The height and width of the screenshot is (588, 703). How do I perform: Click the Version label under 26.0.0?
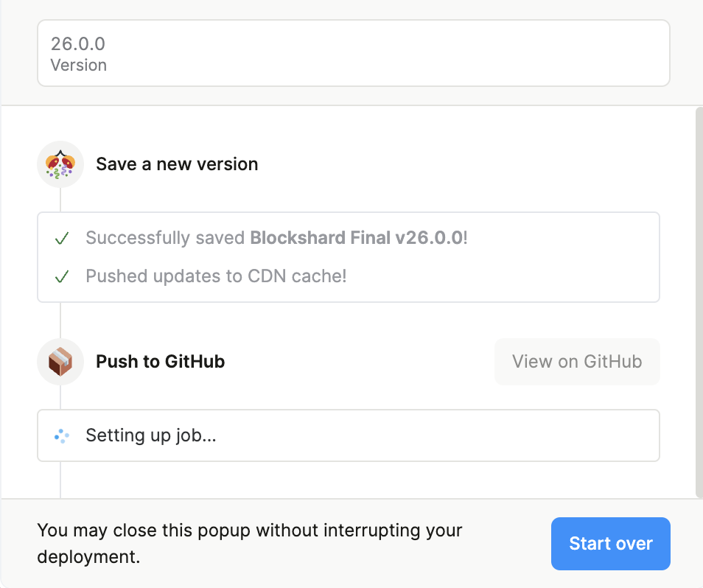tap(78, 66)
